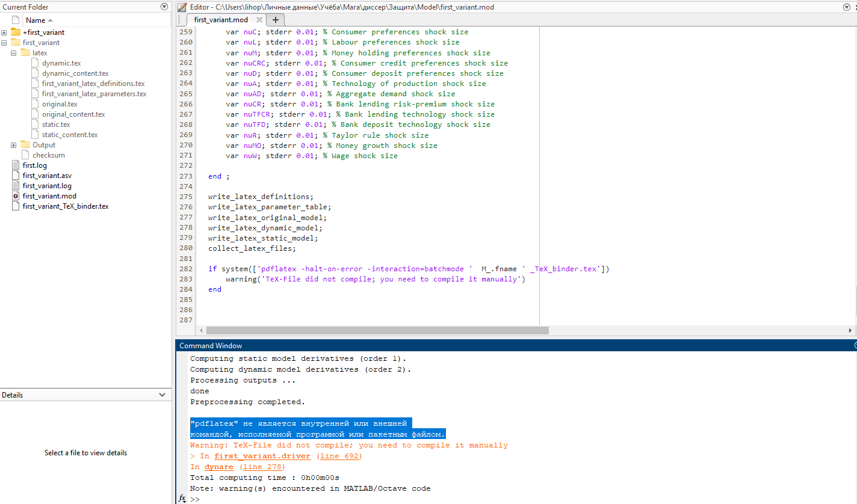Switch to the first_variant.mod tab
The width and height of the screenshot is (857, 504).
point(221,20)
